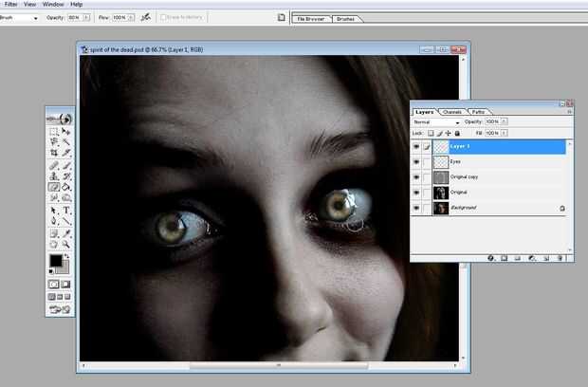
Task: Hide the Eyes layer
Action: coord(416,161)
